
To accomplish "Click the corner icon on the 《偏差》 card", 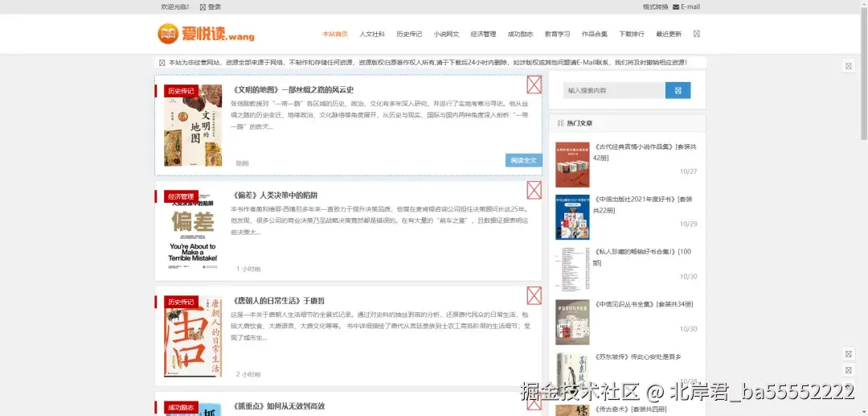I will coord(534,190).
